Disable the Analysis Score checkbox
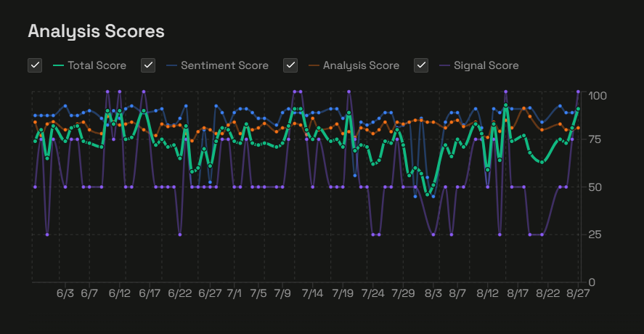Screen dimensions: 644x334 pos(290,65)
